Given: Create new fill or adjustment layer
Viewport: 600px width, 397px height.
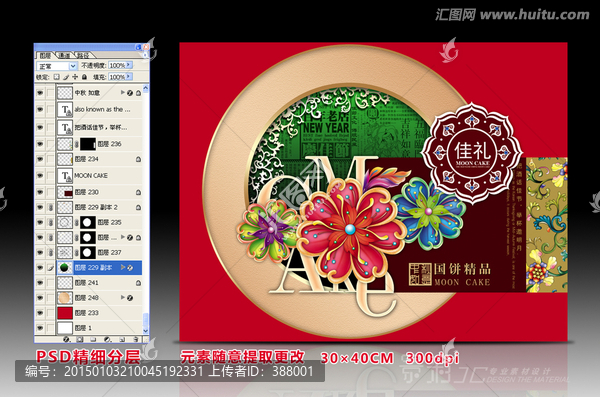Looking at the screenshot, I should [x=108, y=339].
